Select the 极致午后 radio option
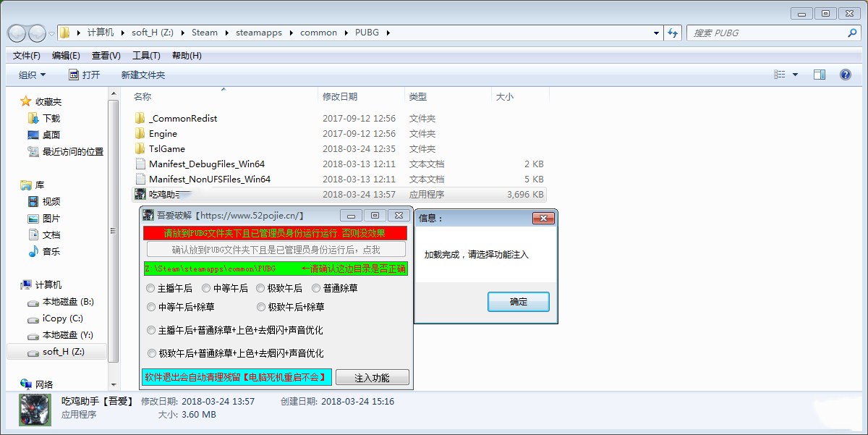868x435 pixels. (279, 288)
